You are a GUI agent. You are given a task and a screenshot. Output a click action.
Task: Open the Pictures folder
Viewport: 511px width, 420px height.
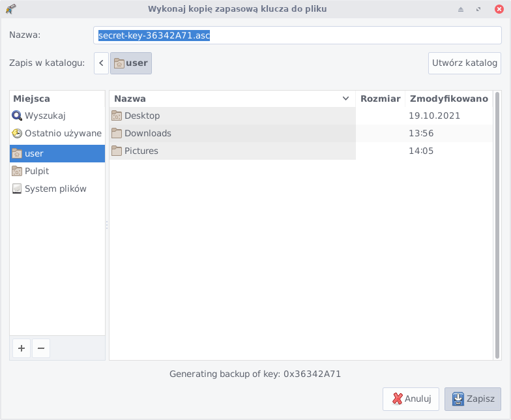(141, 151)
